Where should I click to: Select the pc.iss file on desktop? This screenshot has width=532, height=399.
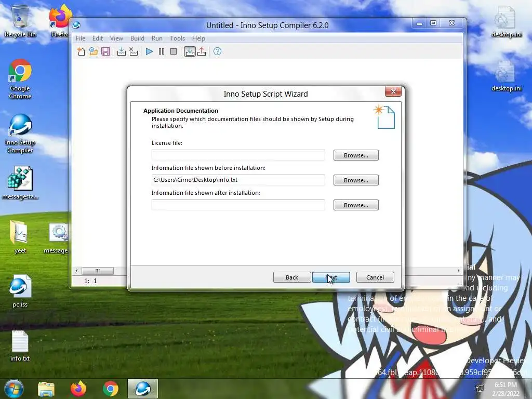point(20,291)
